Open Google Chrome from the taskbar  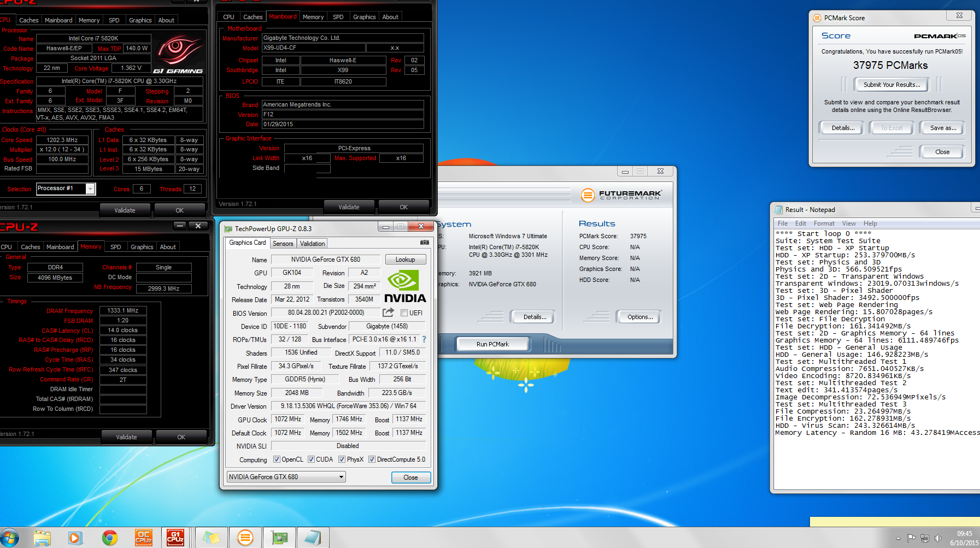click(109, 538)
